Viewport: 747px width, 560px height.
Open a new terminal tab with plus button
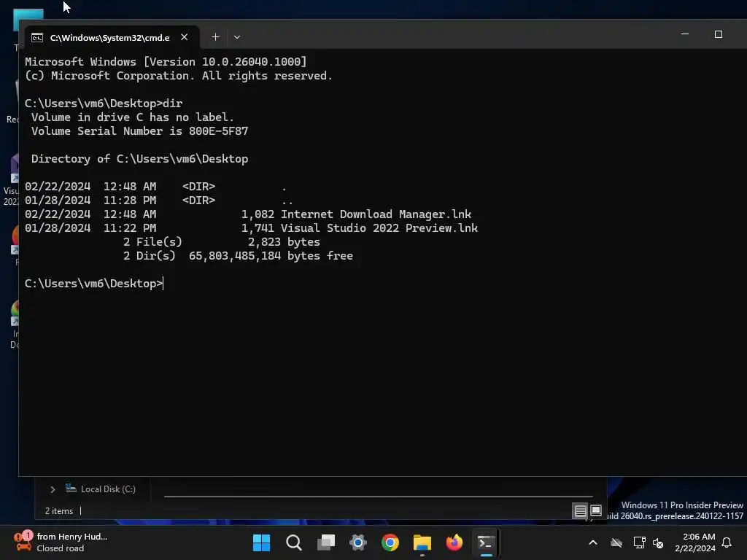pyautogui.click(x=215, y=37)
